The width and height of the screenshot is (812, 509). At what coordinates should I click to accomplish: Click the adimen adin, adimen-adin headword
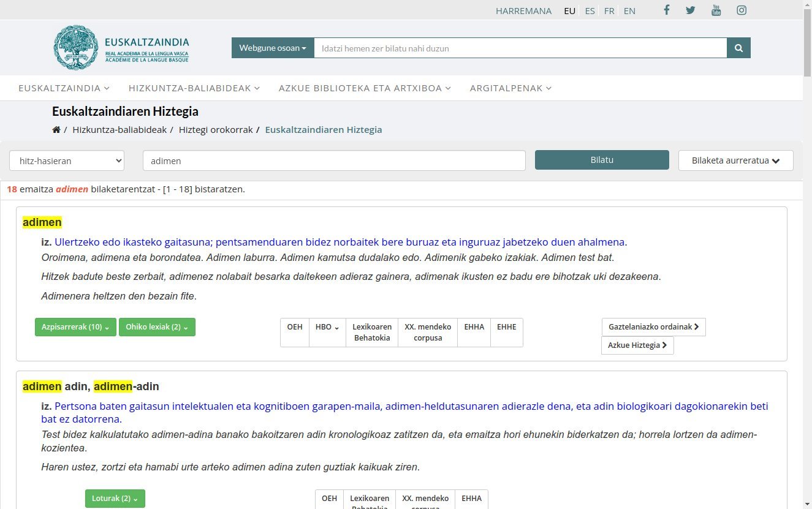[91, 386]
